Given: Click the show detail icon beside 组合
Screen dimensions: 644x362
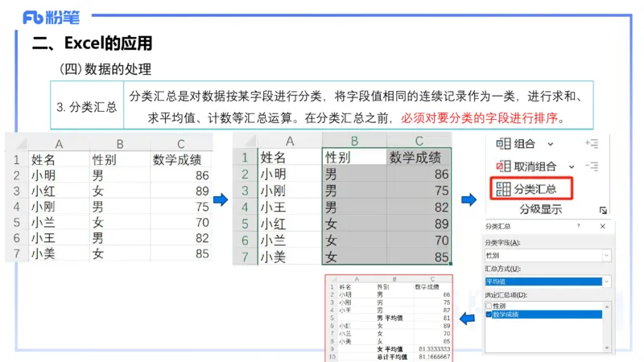Looking at the screenshot, I should (x=592, y=143).
